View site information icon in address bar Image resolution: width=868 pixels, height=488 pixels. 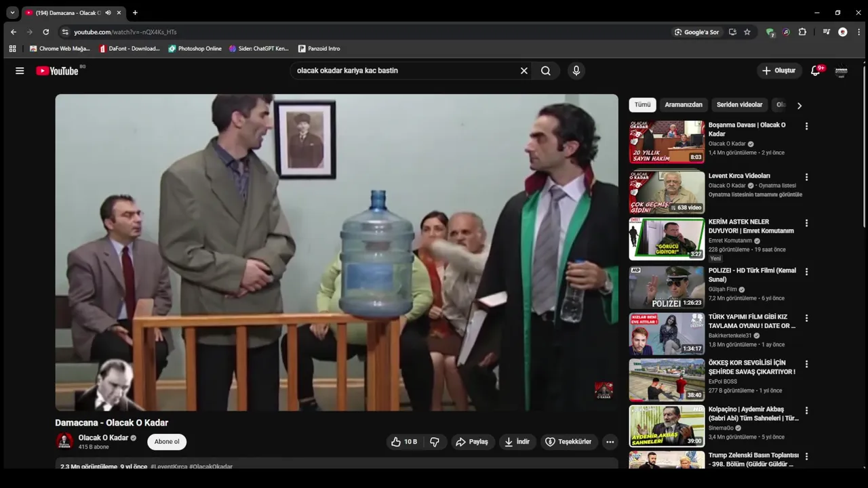coord(65,32)
